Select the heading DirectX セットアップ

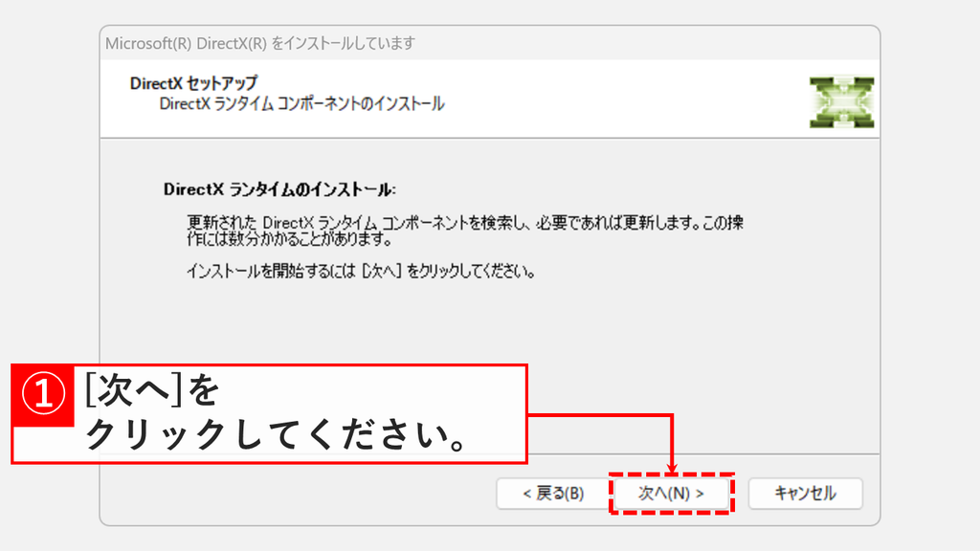point(193,83)
